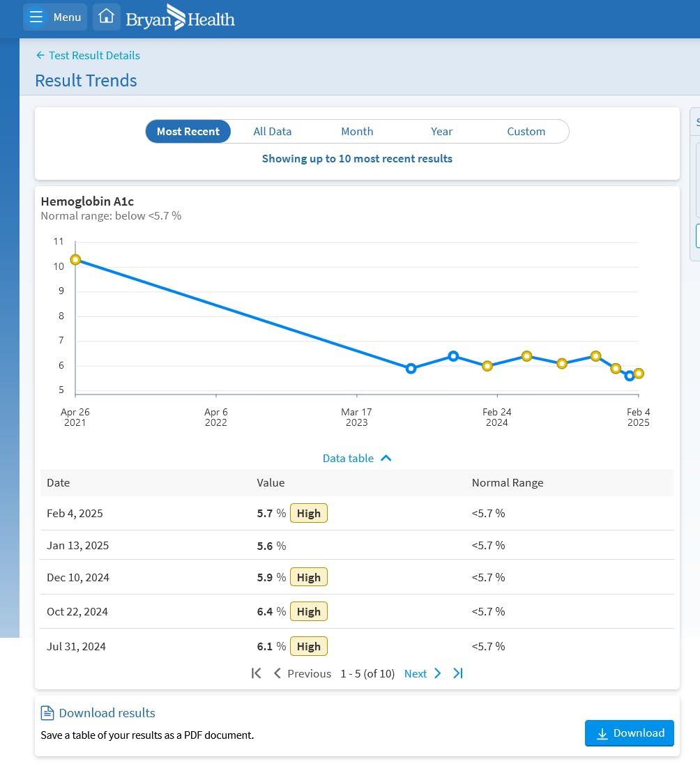Click the 5.6 % value cell
Screen dimensions: 700x766
[x=271, y=546]
